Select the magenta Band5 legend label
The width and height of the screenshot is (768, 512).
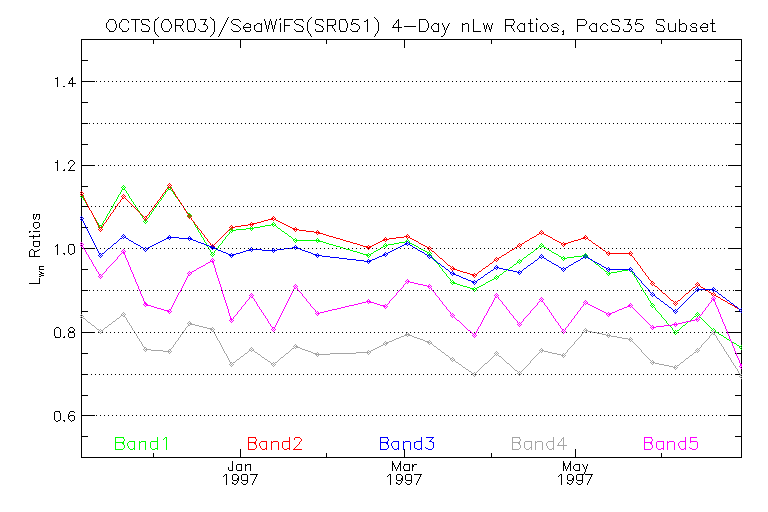pyautogui.click(x=671, y=444)
